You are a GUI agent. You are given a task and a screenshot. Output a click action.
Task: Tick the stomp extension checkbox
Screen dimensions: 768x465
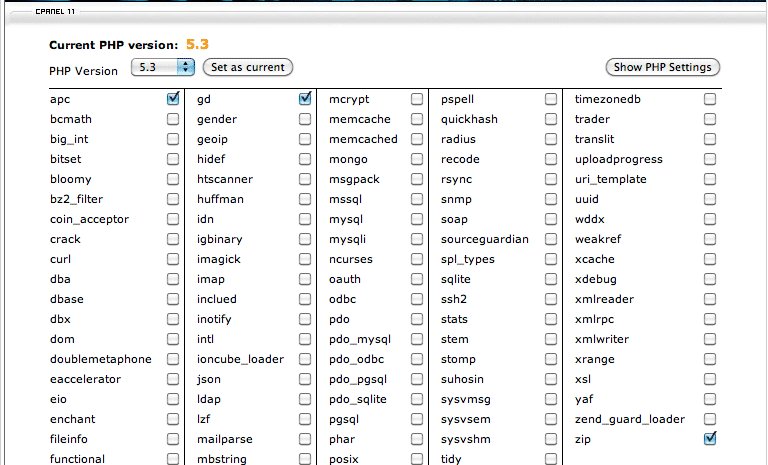pos(551,359)
